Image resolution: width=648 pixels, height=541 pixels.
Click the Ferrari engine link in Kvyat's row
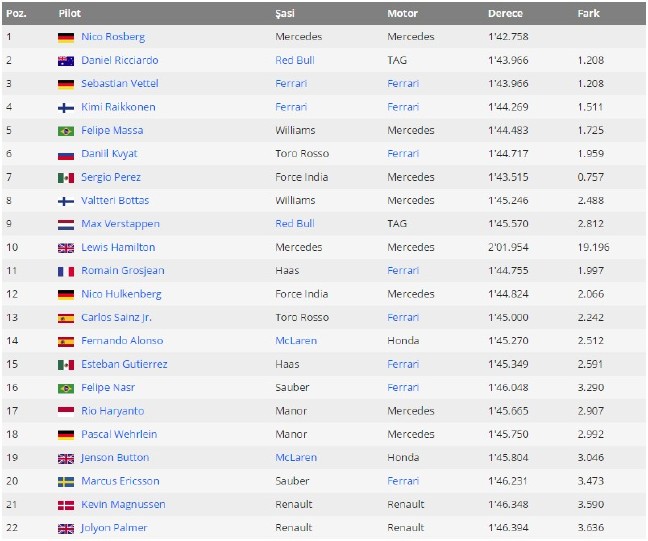click(x=403, y=154)
